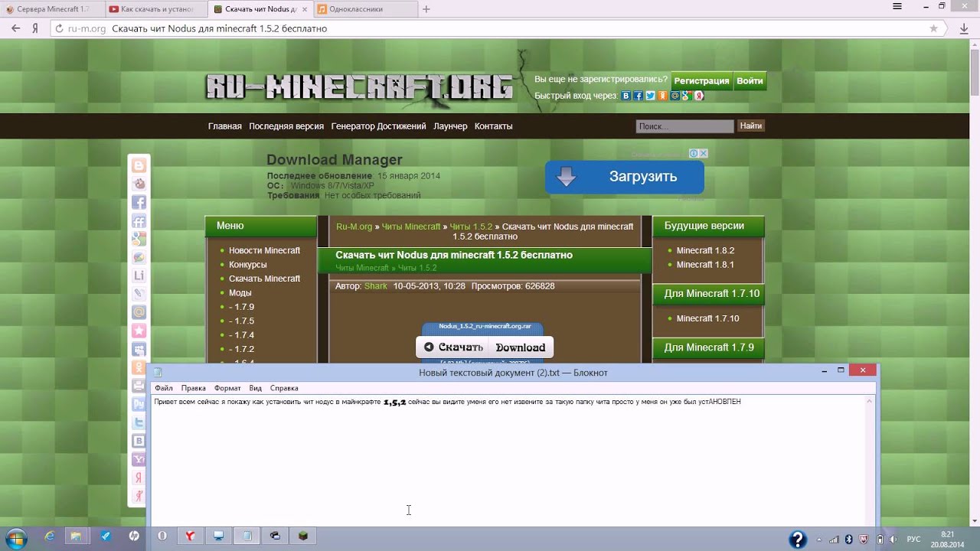
Task: Open 'Конкурсы' sidebar link
Action: (248, 265)
